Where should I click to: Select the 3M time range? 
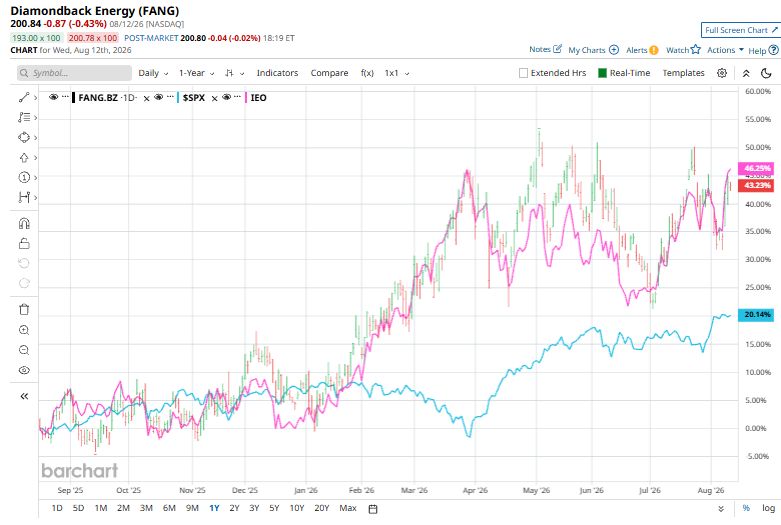point(146,508)
